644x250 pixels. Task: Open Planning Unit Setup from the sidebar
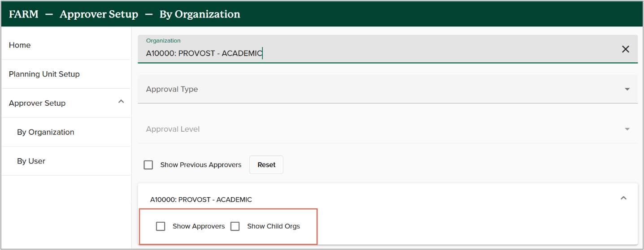pyautogui.click(x=44, y=74)
